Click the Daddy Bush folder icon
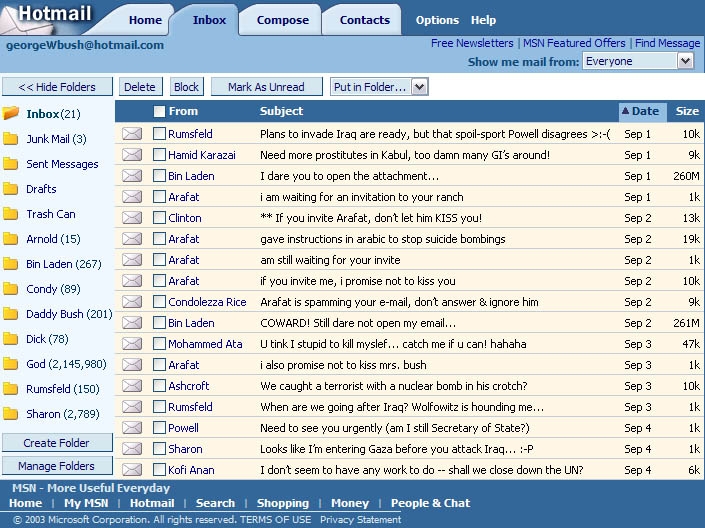 point(10,314)
